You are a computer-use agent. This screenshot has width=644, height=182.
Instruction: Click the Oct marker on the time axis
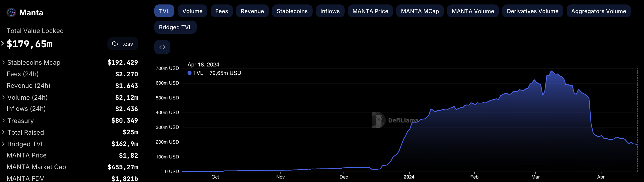coord(215,177)
